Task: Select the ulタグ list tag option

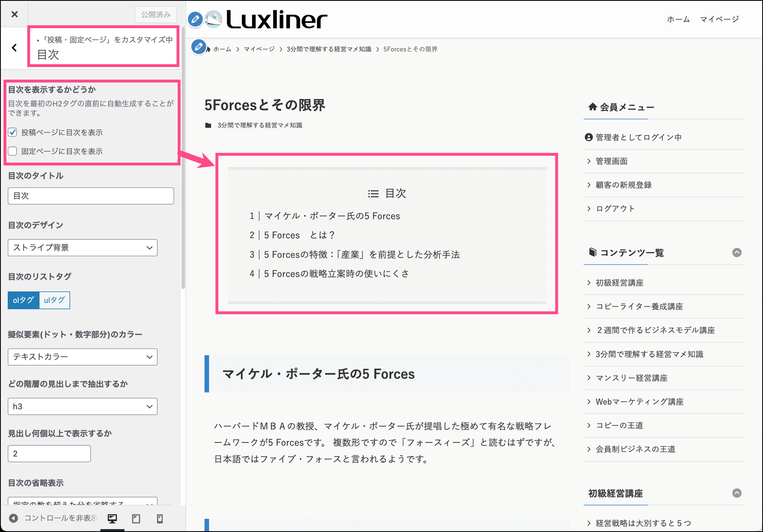Action: pos(54,300)
